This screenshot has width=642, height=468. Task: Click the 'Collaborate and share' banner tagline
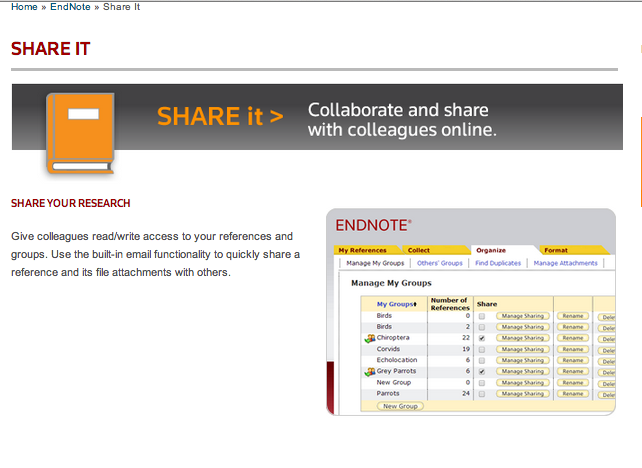pos(402,120)
